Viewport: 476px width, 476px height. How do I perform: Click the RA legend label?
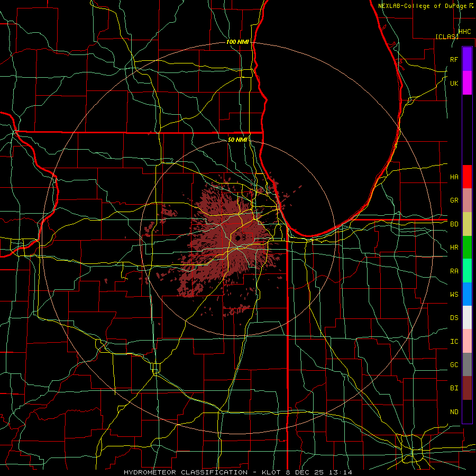(x=454, y=271)
